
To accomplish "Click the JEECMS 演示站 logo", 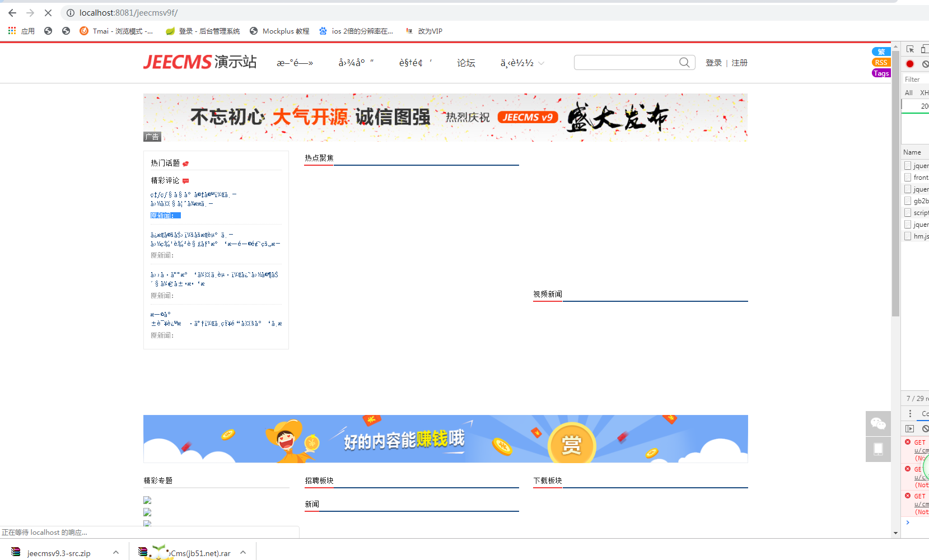I will point(200,62).
